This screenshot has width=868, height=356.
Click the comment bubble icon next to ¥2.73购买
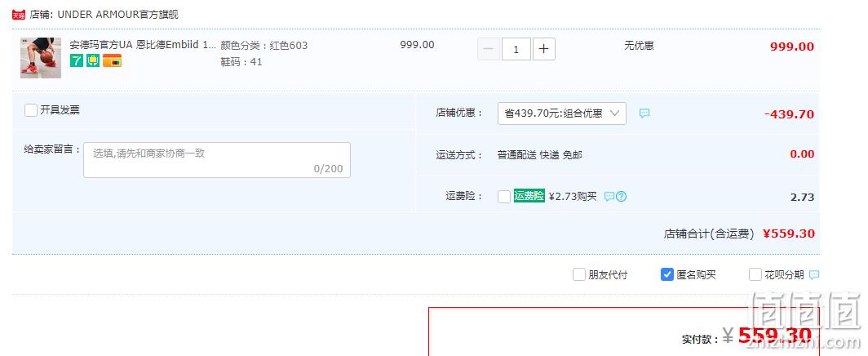pyautogui.click(x=609, y=197)
